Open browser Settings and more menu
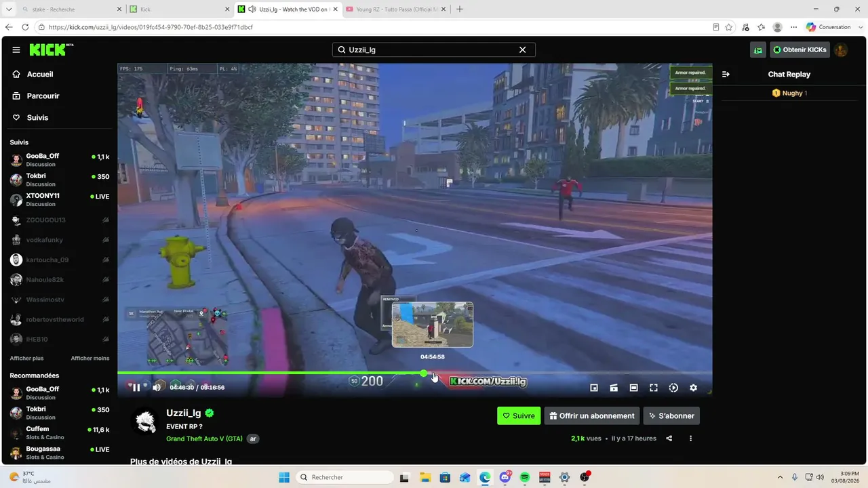The width and height of the screenshot is (868, 488). (794, 27)
